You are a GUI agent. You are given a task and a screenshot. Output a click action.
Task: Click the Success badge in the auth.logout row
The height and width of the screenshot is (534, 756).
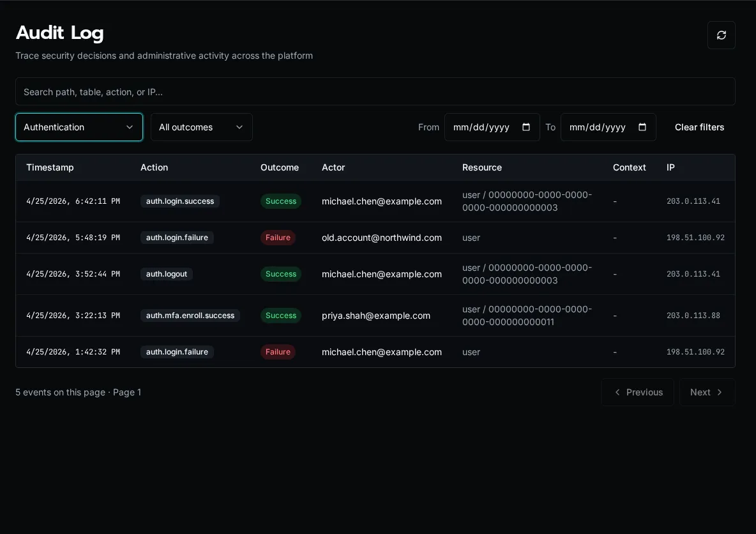(280, 274)
